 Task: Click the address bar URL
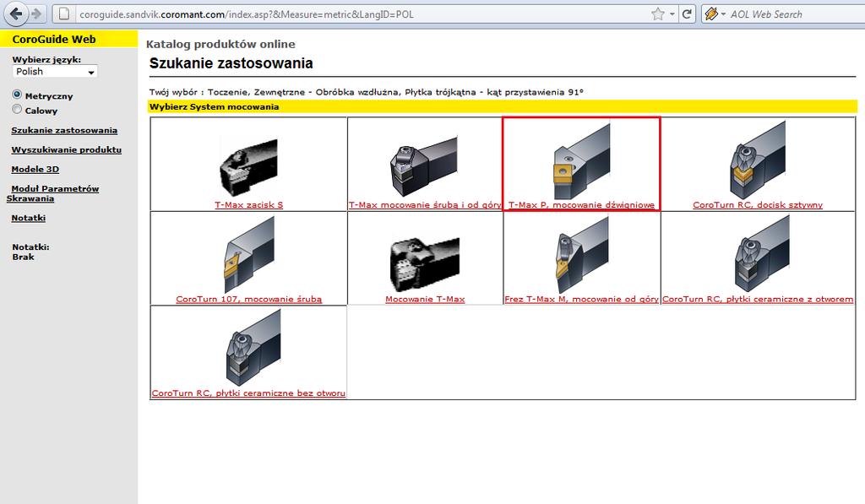coord(247,14)
